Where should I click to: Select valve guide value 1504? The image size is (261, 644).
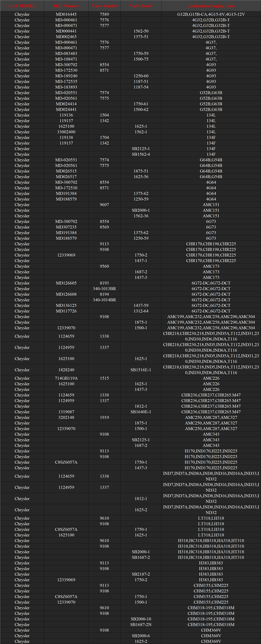[104, 115]
